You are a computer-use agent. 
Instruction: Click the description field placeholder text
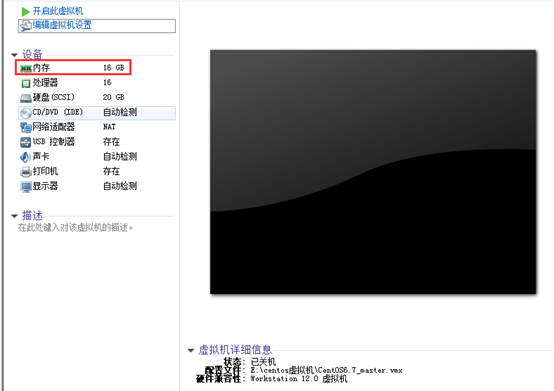[75, 227]
